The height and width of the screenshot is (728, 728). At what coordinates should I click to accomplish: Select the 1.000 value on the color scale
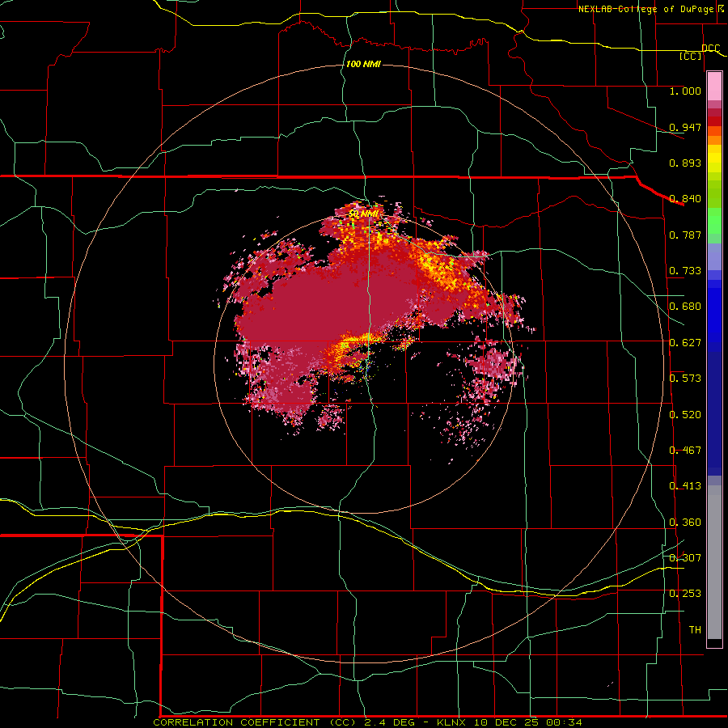685,91
